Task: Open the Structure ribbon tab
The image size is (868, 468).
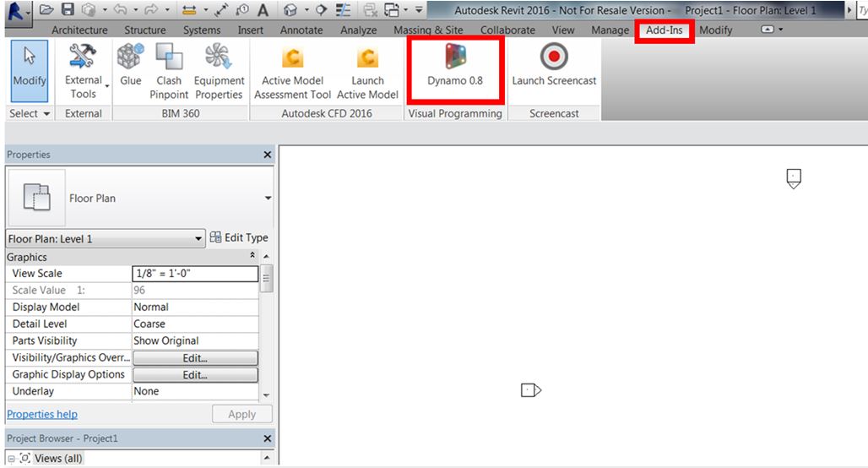Action: pyautogui.click(x=144, y=30)
